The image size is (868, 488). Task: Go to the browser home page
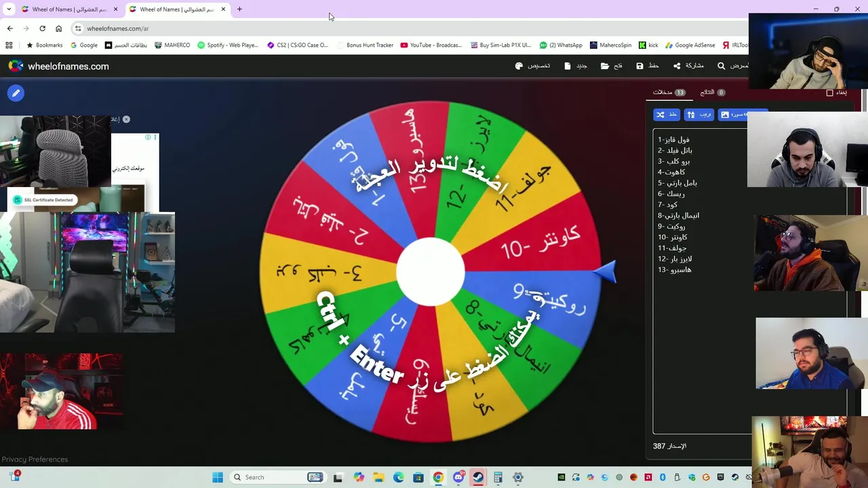coord(58,28)
